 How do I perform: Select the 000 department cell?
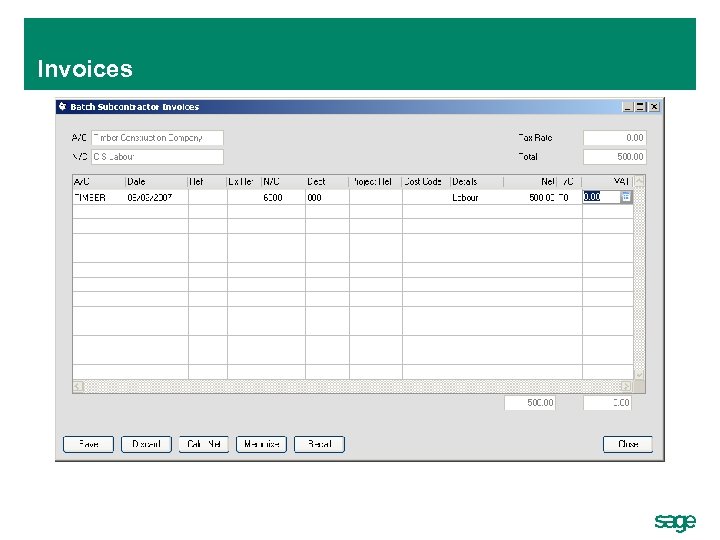click(327, 197)
